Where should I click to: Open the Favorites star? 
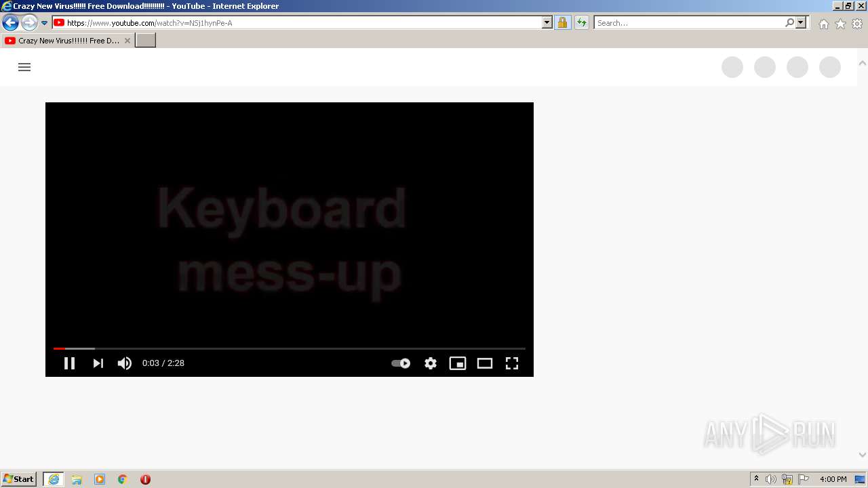[x=840, y=24]
